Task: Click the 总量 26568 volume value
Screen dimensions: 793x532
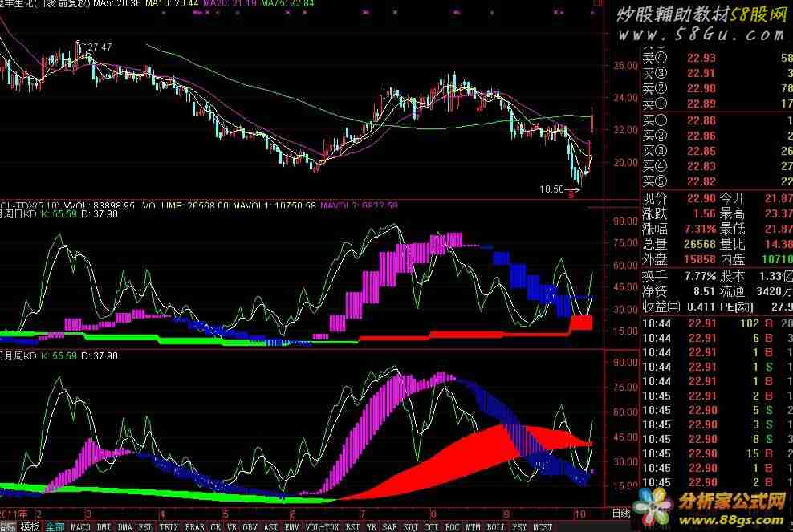Action: pyautogui.click(x=701, y=244)
